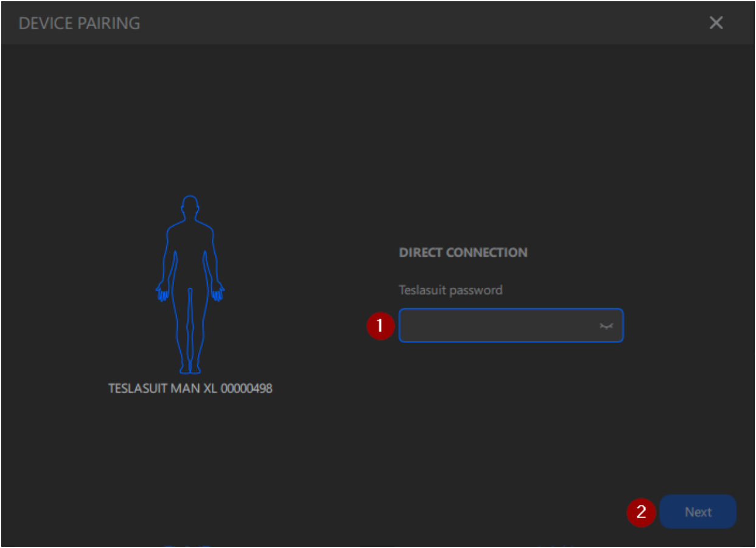Click the Teslasuit password label
Screen dimensions: 756x548
[450, 290]
